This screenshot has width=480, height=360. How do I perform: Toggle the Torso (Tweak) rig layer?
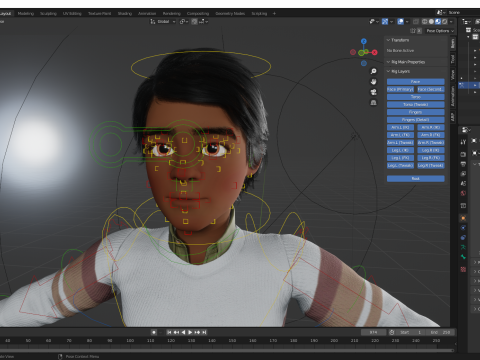(415, 105)
